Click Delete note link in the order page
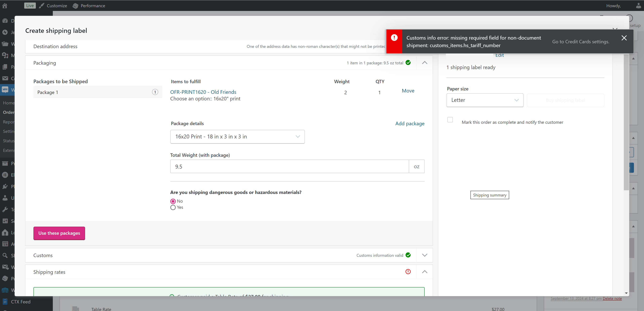This screenshot has width=644, height=311. pyautogui.click(x=612, y=299)
